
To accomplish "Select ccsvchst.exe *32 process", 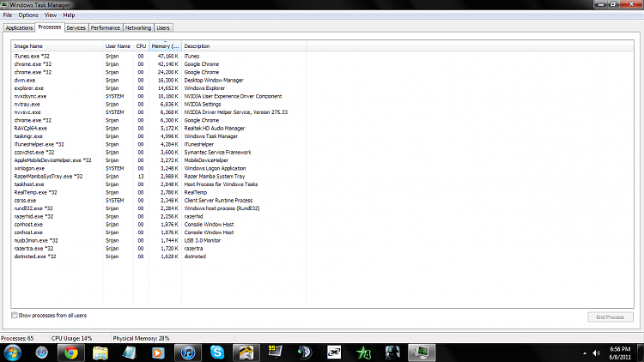I will coord(159,153).
